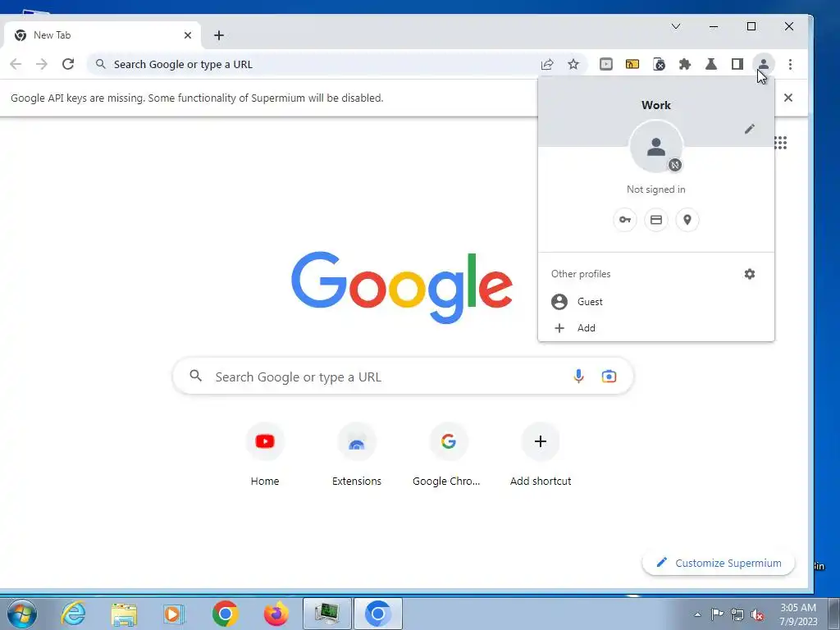The height and width of the screenshot is (630, 840).
Task: Launch Firefox from the taskbar
Action: (276, 614)
